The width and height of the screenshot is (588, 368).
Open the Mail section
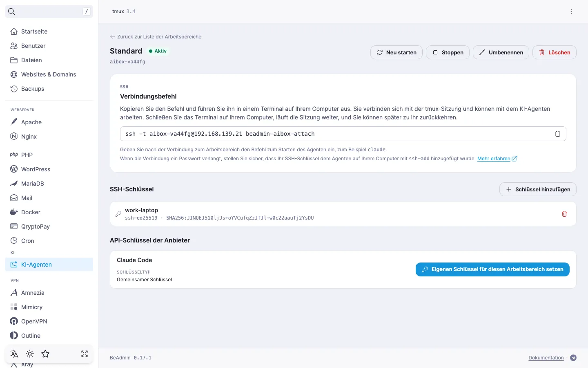[x=49, y=198]
